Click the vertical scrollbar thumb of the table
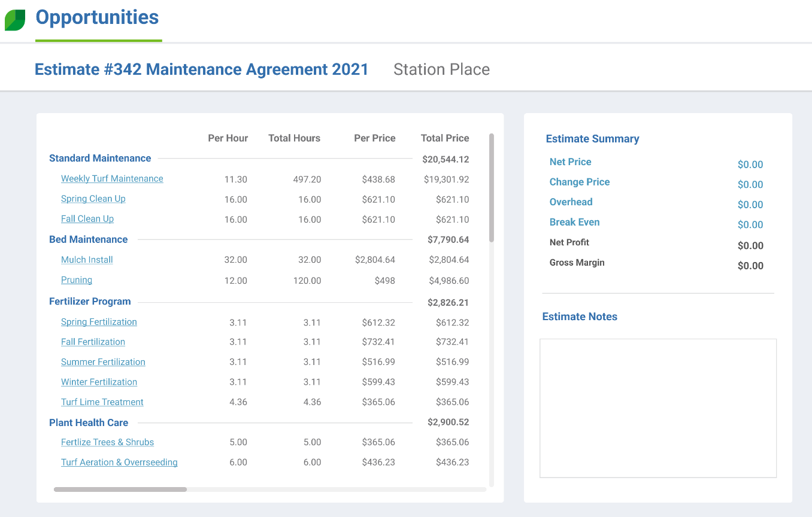This screenshot has height=517, width=812. 492,187
